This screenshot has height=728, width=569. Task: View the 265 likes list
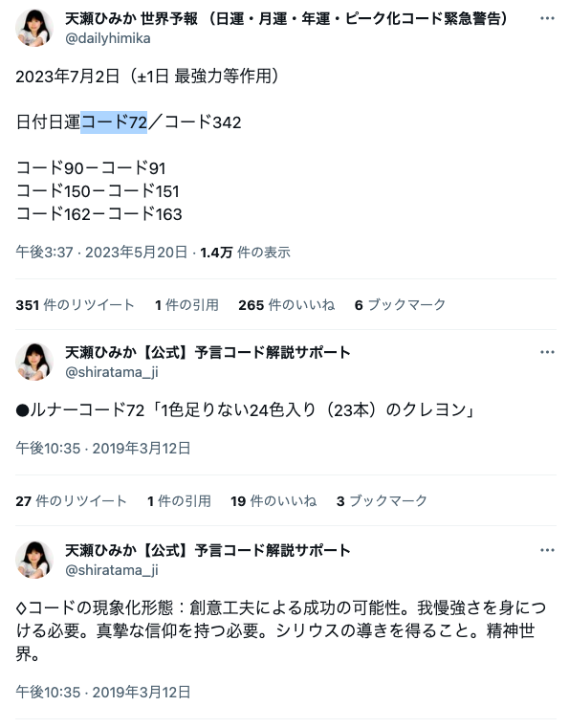(286, 305)
